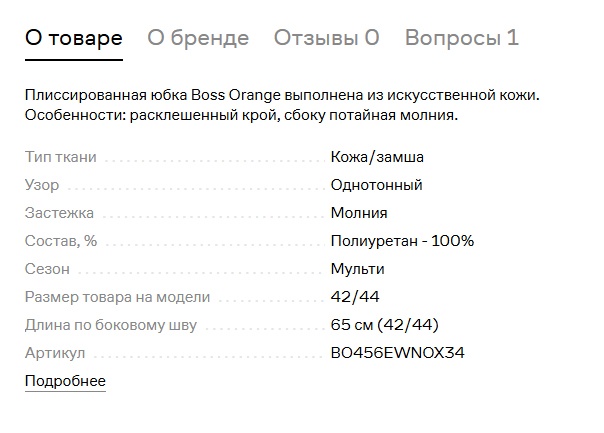Click the "Узор" attribute label

pyautogui.click(x=42, y=185)
